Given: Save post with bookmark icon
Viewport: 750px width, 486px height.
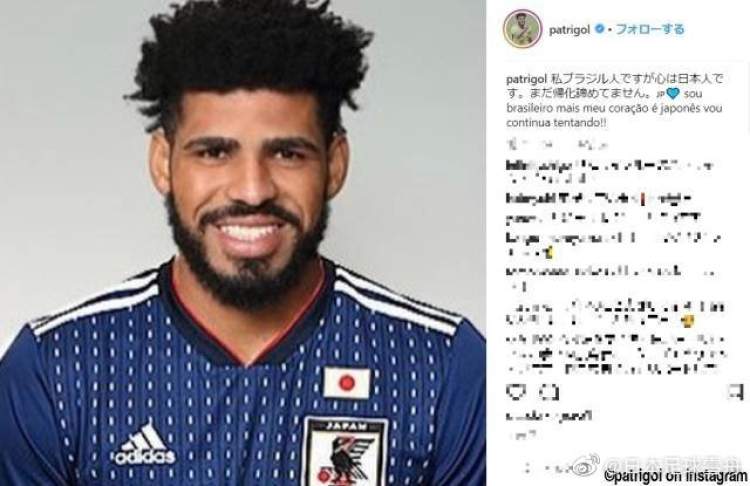Looking at the screenshot, I should 735,392.
